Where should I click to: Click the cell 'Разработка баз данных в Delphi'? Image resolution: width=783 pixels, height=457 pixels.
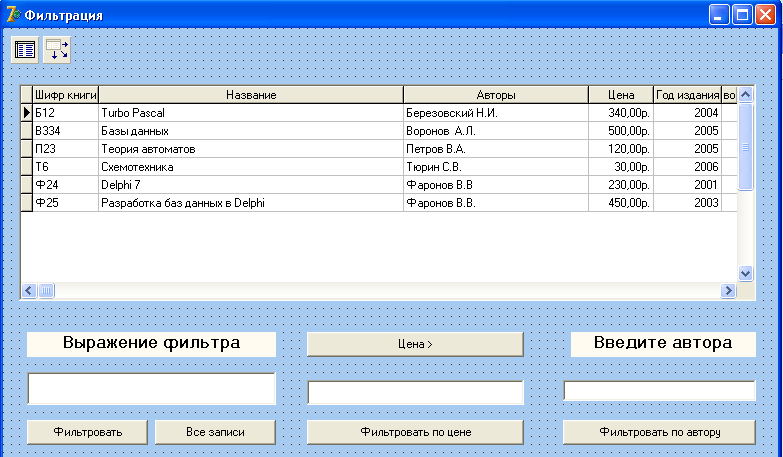(251, 203)
